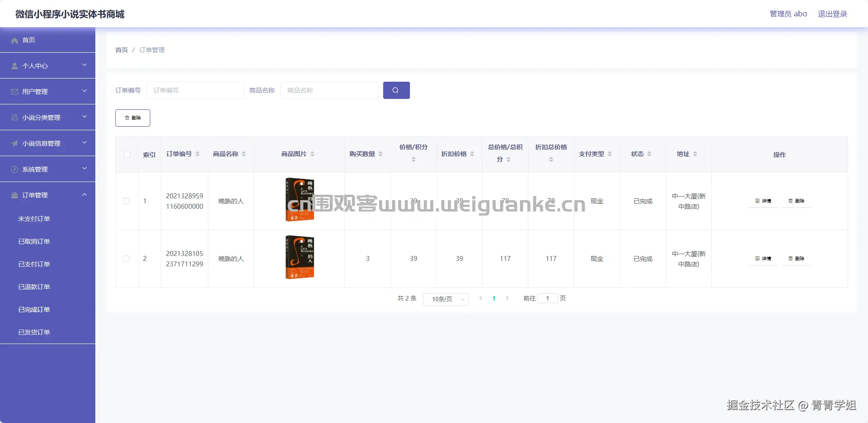Click the magnifier search button

tap(396, 90)
